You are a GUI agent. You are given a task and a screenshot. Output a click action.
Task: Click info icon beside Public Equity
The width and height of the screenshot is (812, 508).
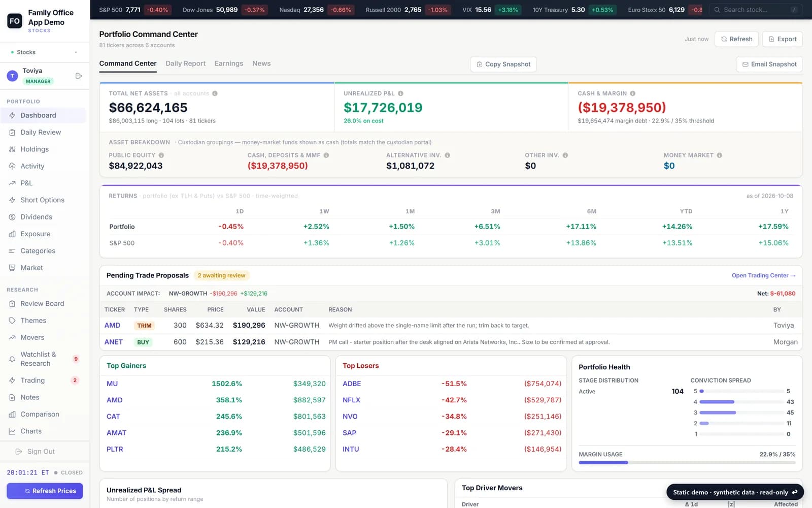161,155
